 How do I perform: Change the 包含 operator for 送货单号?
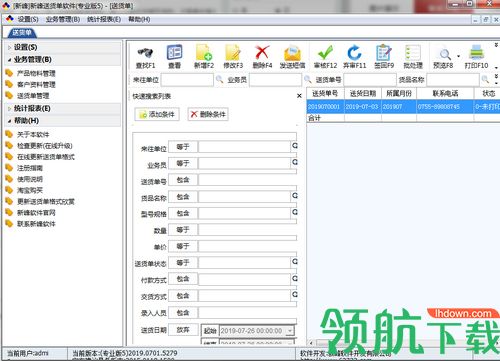(x=183, y=180)
